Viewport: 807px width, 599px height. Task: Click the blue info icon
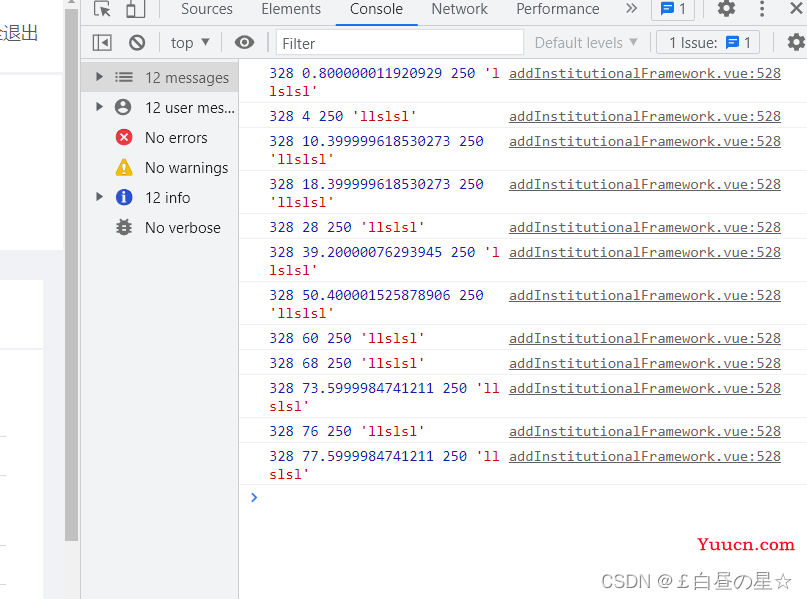point(124,197)
